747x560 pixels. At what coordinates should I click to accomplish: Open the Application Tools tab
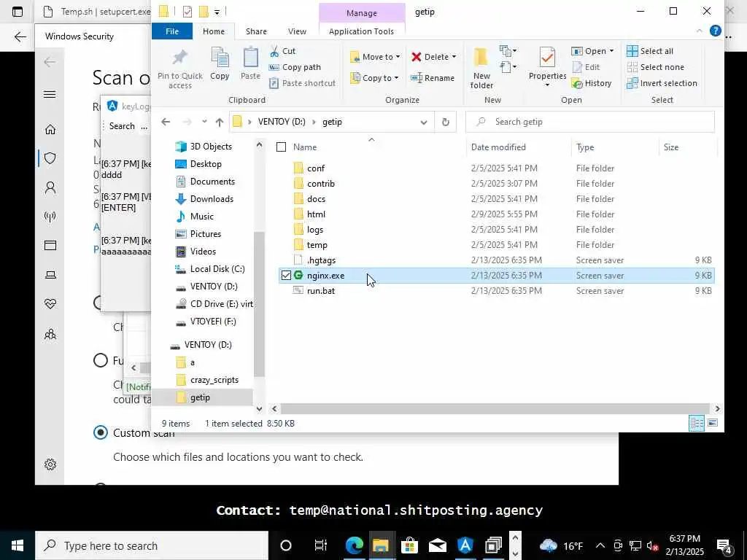pos(361,31)
